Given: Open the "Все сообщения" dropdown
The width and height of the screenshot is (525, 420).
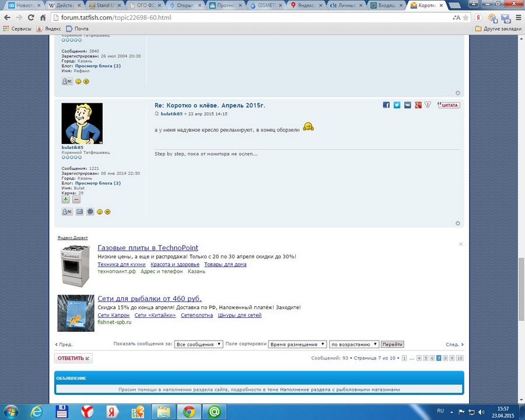Looking at the screenshot, I should pos(198,344).
